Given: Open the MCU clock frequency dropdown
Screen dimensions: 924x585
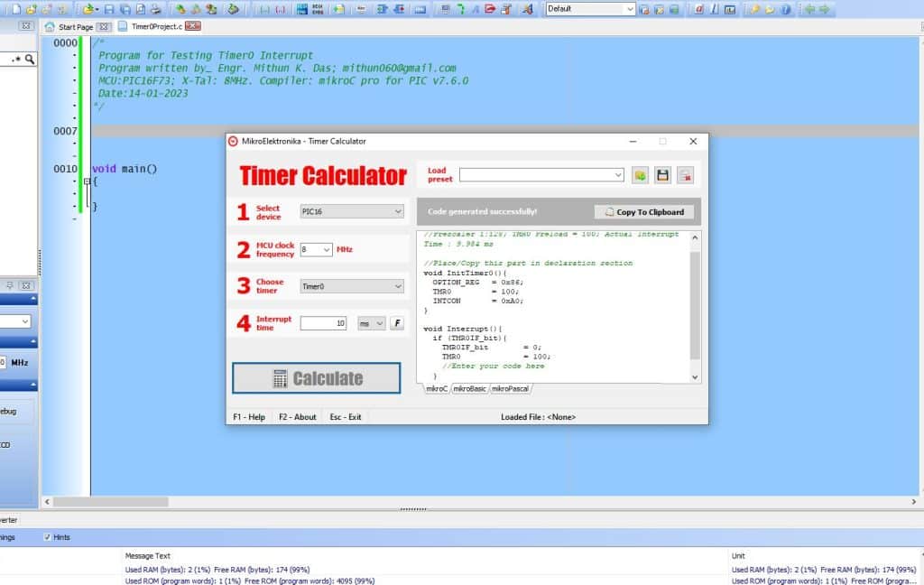Looking at the screenshot, I should click(x=326, y=249).
